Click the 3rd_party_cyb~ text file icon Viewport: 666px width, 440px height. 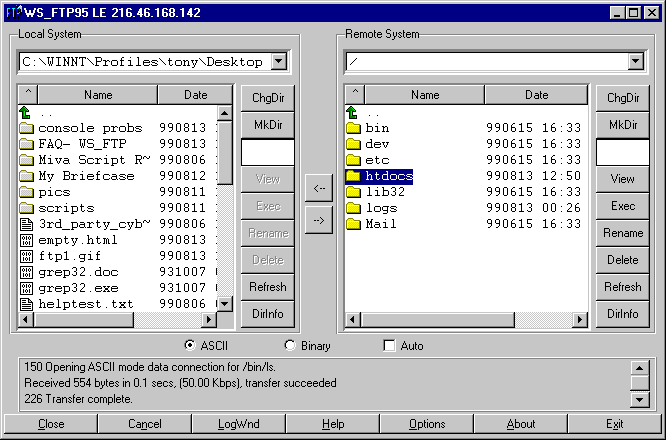[26, 224]
